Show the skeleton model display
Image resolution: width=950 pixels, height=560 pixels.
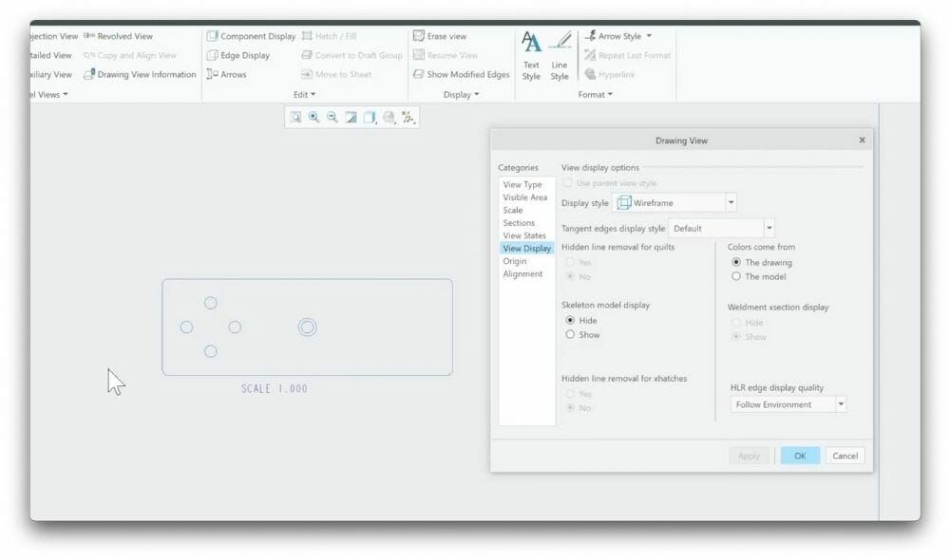pos(569,335)
